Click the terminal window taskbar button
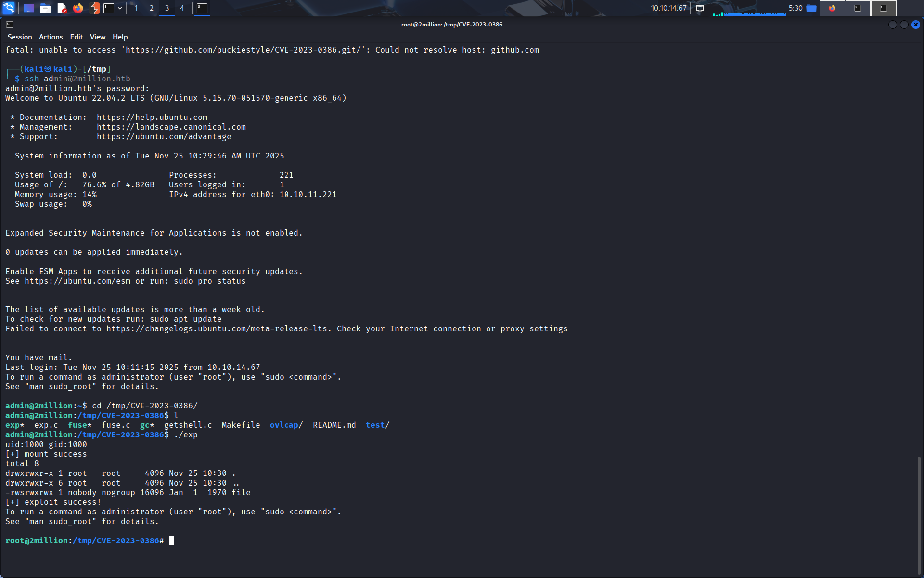 click(202, 8)
